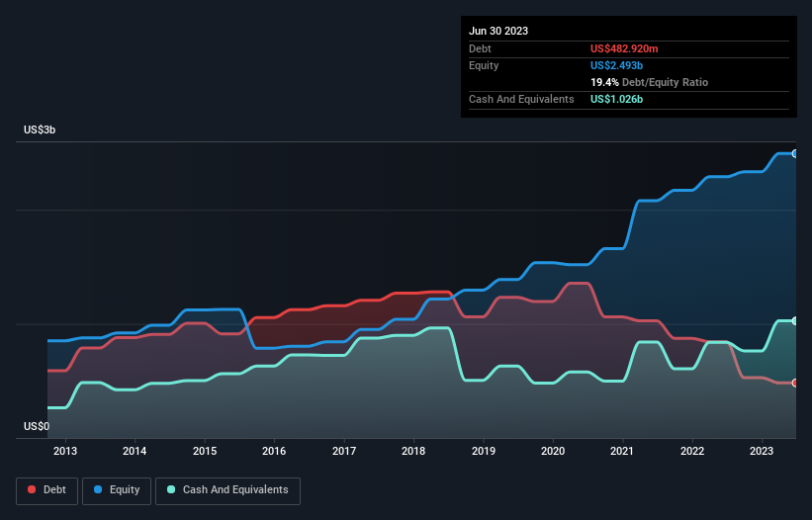
Task: Click Cash And Equivalents label in tooltip
Action: pos(521,99)
